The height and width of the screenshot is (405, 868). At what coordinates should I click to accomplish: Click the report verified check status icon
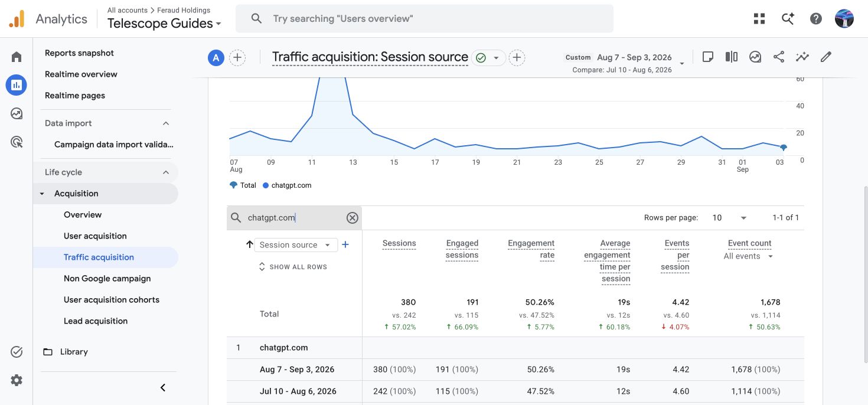(x=481, y=57)
